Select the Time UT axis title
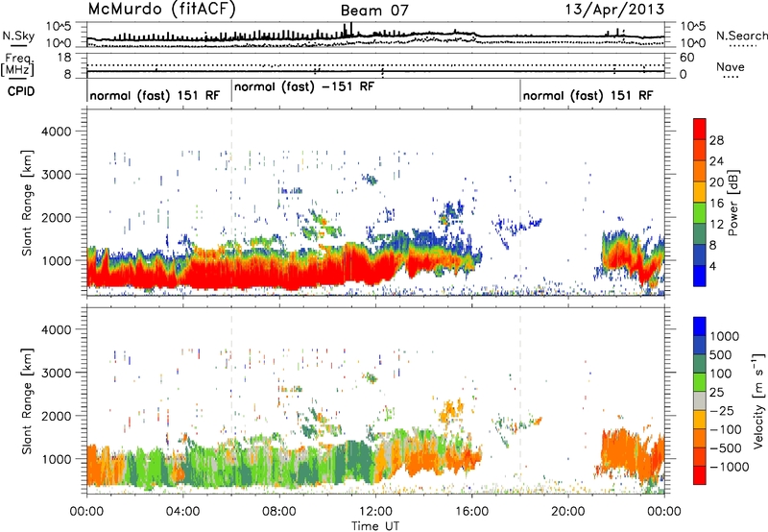The width and height of the screenshot is (768, 532). [x=375, y=526]
